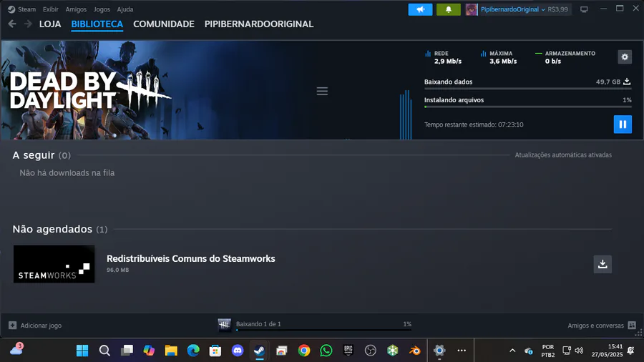Go to the LOJA tab
644x362 pixels.
(x=50, y=24)
